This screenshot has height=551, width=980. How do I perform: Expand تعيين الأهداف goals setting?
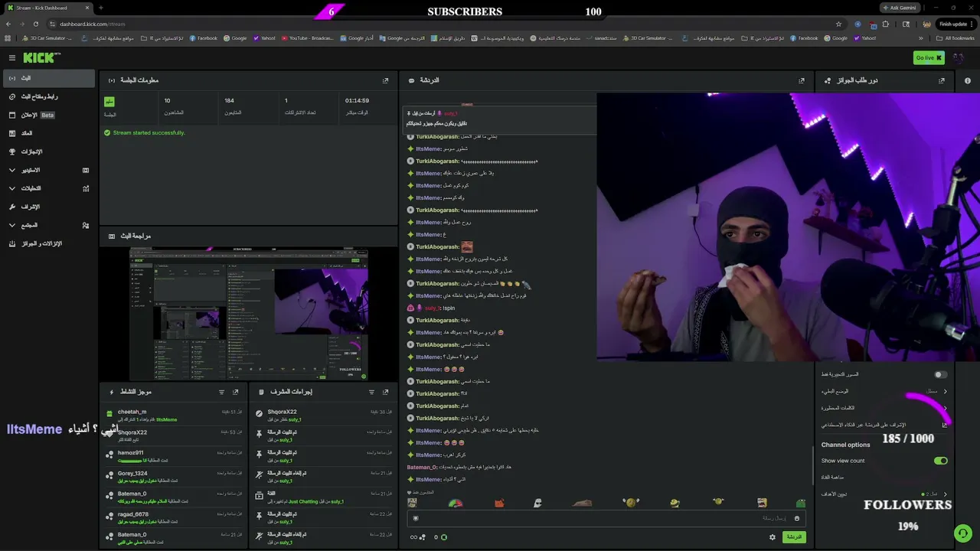945,494
